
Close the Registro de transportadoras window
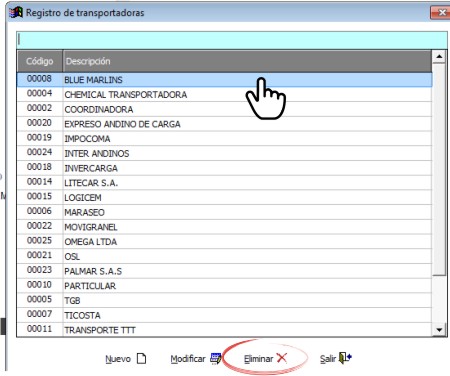click(x=441, y=13)
